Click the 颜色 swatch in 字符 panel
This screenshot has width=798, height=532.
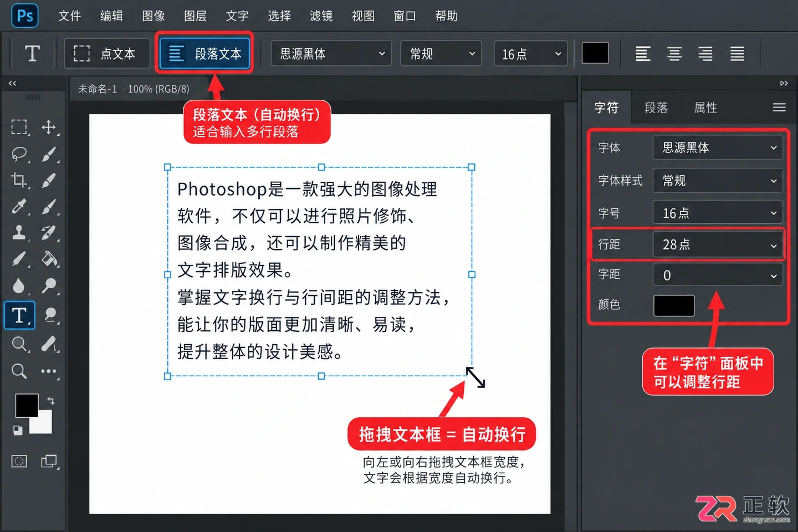tap(674, 305)
